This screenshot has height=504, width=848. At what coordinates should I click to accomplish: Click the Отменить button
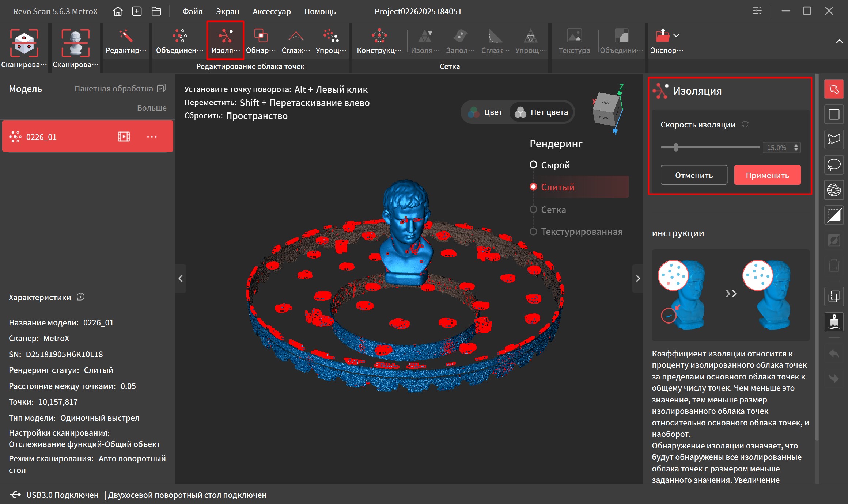[x=694, y=175]
